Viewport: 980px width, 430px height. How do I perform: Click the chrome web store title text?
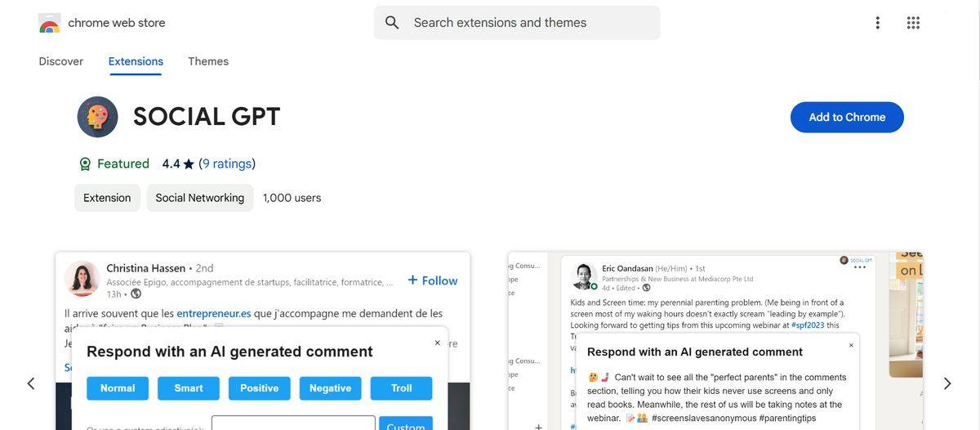117,23
